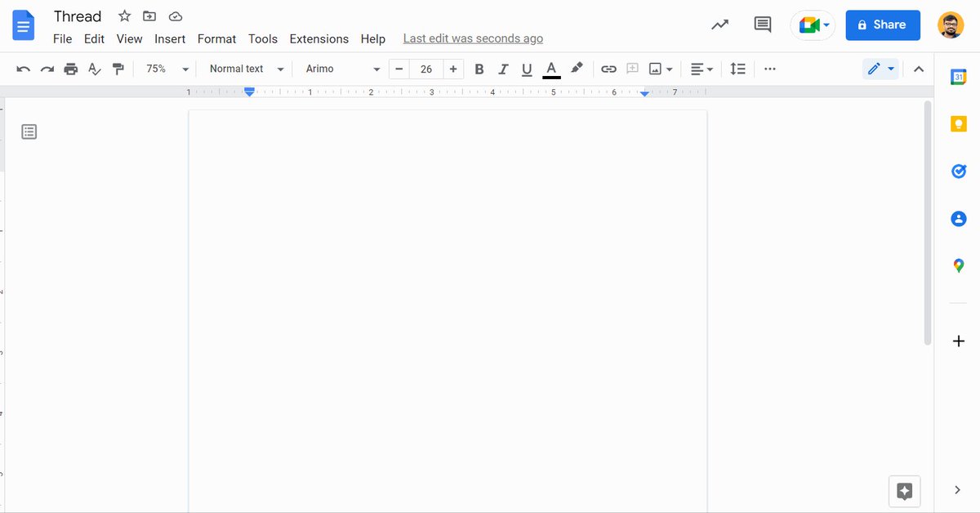Hide the menus with up chevron
980x513 pixels.
pos(919,69)
